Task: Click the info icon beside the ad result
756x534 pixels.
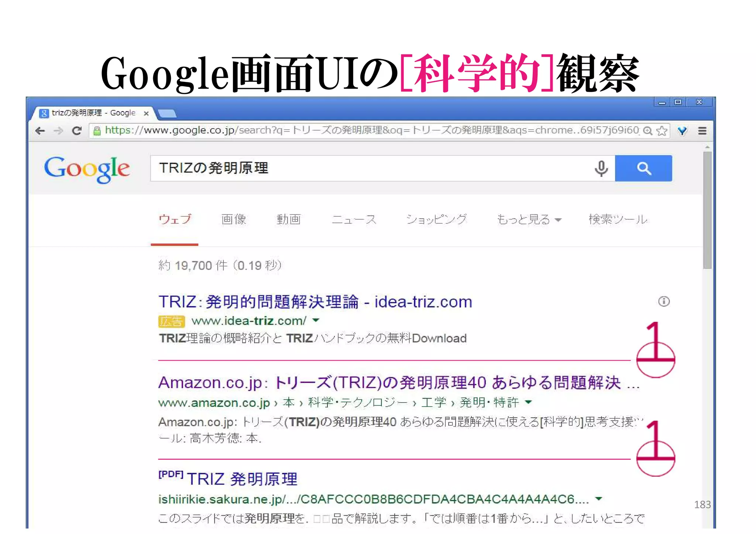Action: tap(664, 302)
